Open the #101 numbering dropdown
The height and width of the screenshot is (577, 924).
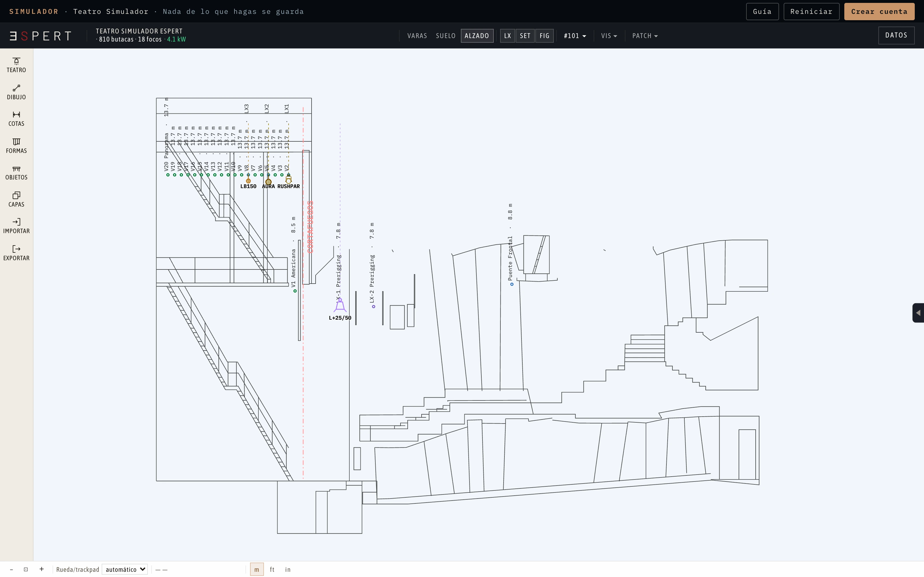(575, 36)
